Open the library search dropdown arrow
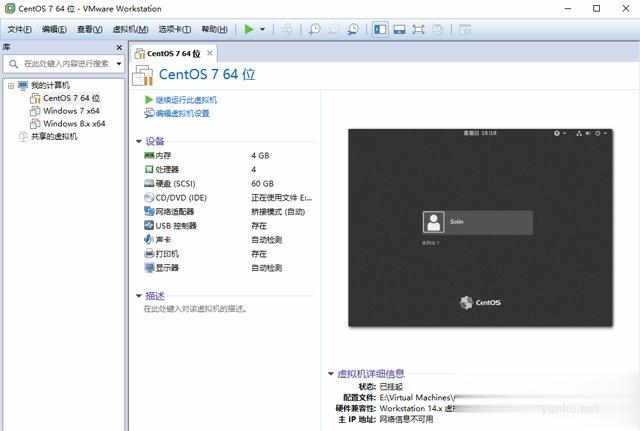 (119, 64)
